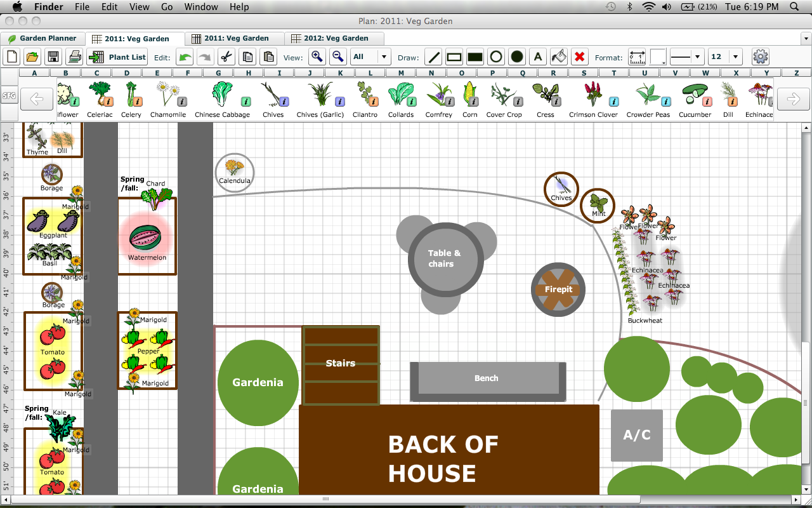Switch to second 2011: Veg Garden tab
Screen dimensions: 812x508
(x=235, y=38)
